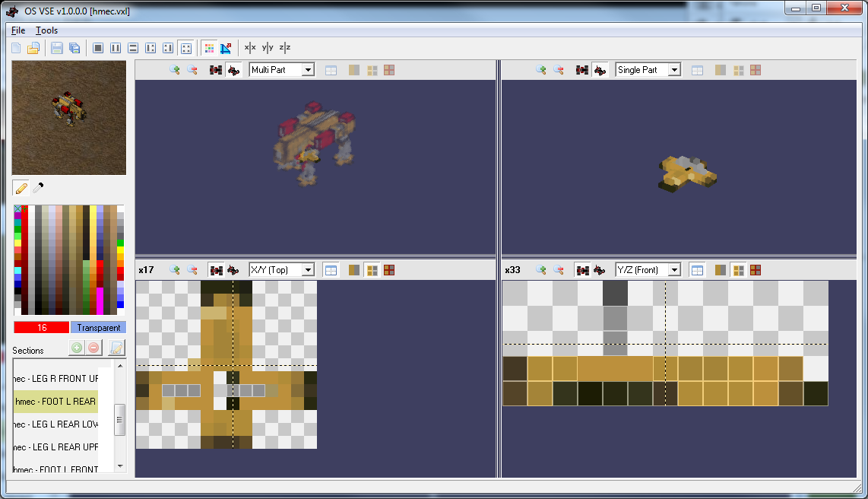The width and height of the screenshot is (868, 499).
Task: Toggle the four-view layout button on the main toolbar
Action: [x=187, y=47]
